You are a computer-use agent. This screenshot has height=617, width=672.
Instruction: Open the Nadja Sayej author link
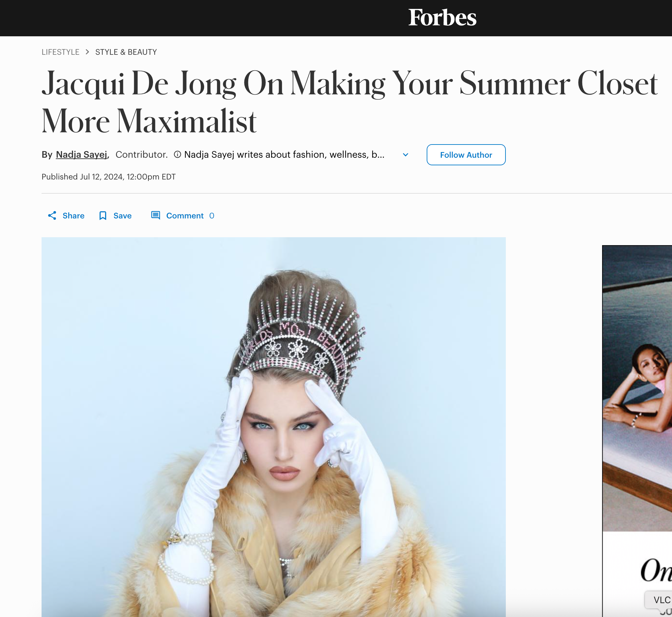pos(82,155)
